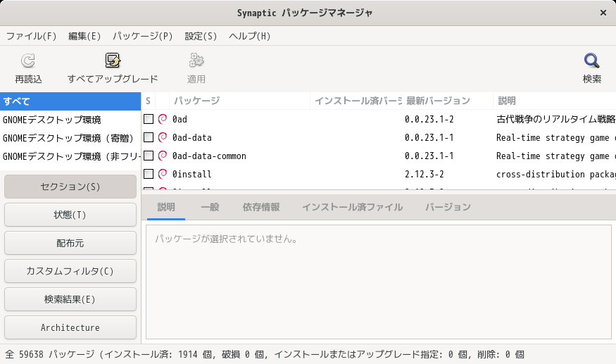Viewport: 616px width, 364px height.
Task: Click Debian swirl icon beside 0ad-data-common
Action: tap(162, 156)
